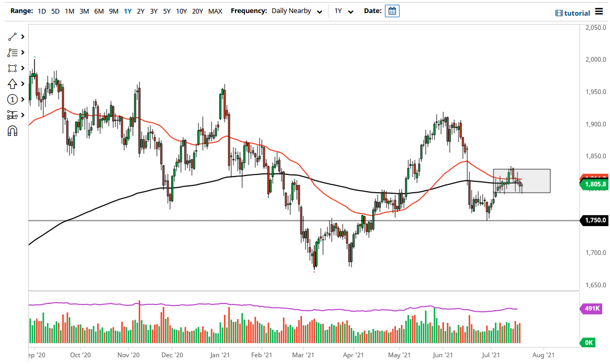Open the 1Y period dropdown
The width and height of the screenshot is (610, 364).
click(x=344, y=11)
